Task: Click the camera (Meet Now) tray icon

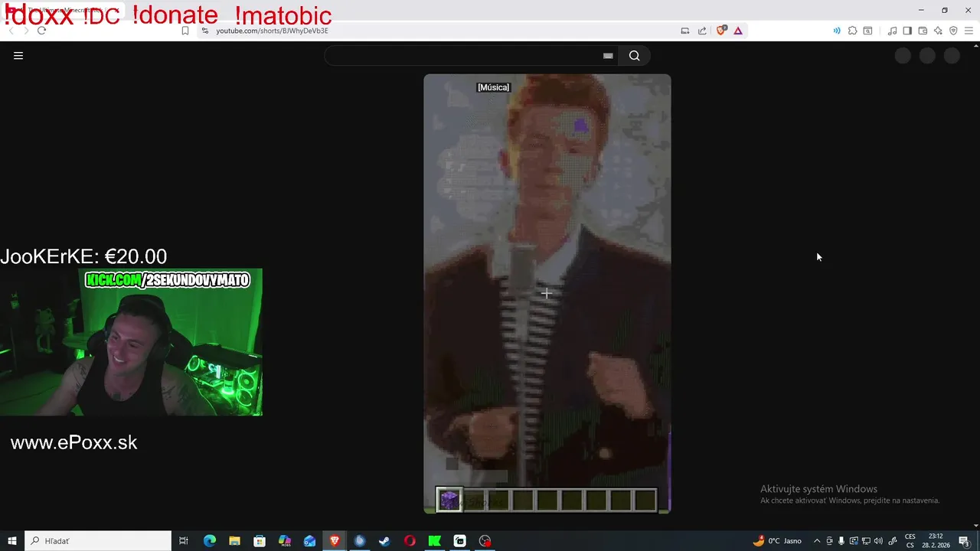Action: [x=829, y=541]
